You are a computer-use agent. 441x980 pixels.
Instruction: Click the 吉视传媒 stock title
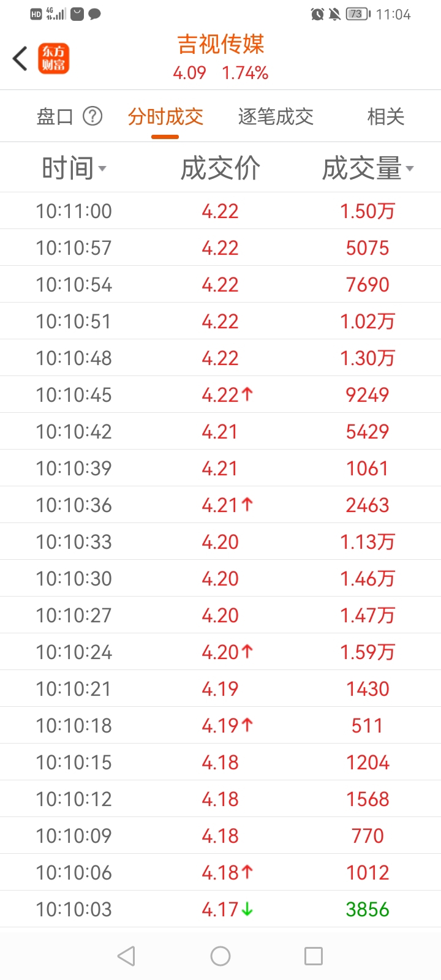click(x=221, y=44)
